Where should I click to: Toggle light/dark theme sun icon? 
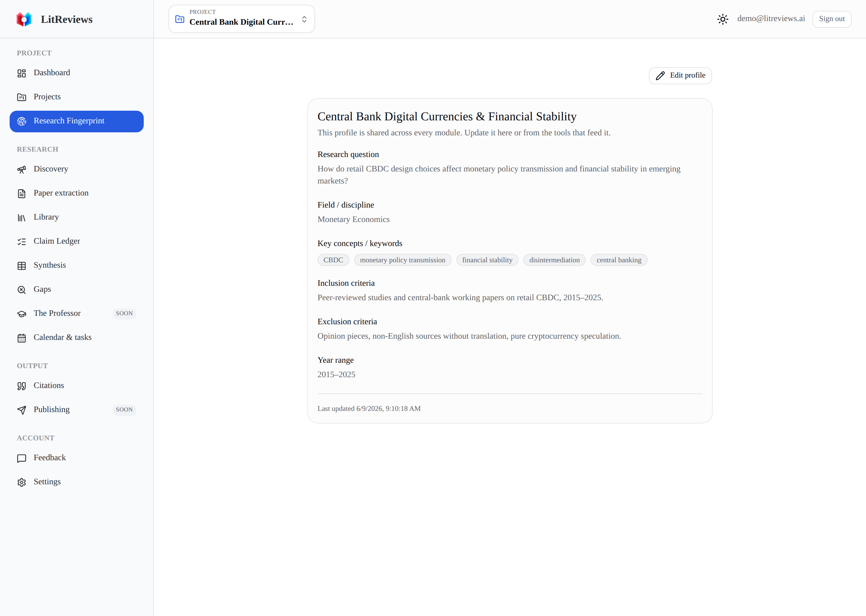point(723,19)
